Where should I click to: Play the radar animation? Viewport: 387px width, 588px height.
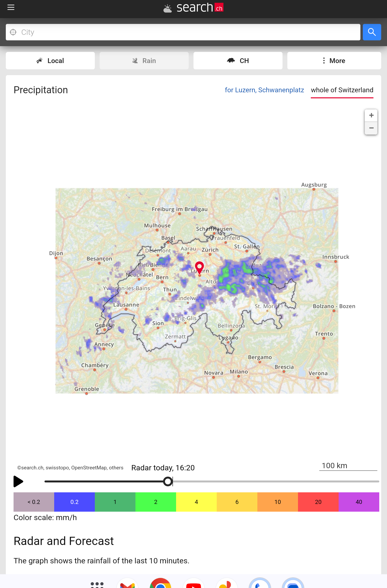tap(18, 481)
